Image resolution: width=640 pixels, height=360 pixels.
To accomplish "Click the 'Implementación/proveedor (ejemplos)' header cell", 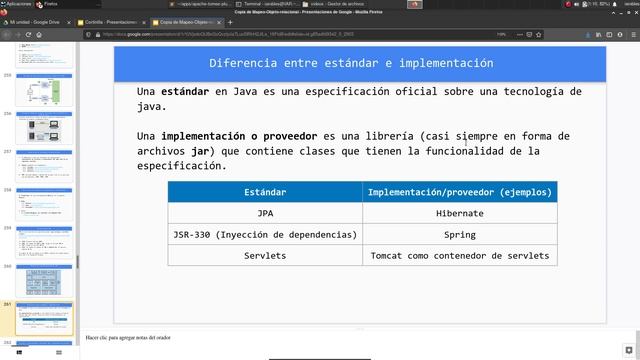I will coord(460,192).
